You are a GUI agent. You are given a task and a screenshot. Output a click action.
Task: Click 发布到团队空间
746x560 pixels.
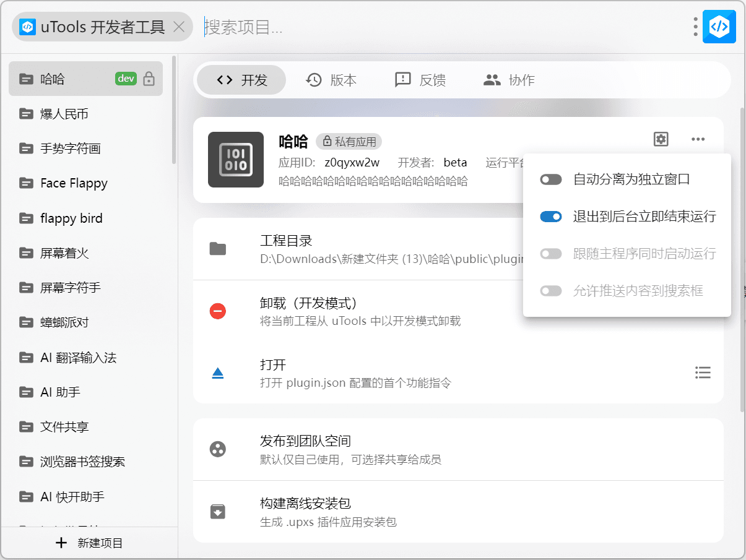458,449
